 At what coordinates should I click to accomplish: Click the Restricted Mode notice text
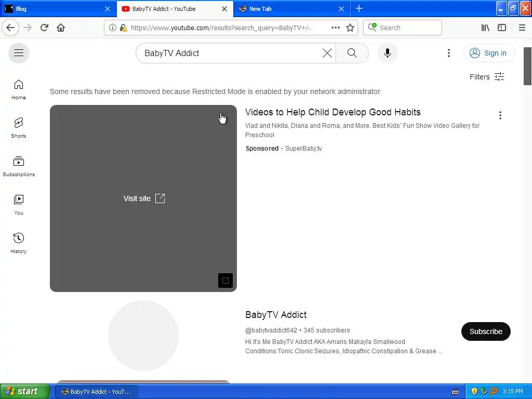coord(216,91)
